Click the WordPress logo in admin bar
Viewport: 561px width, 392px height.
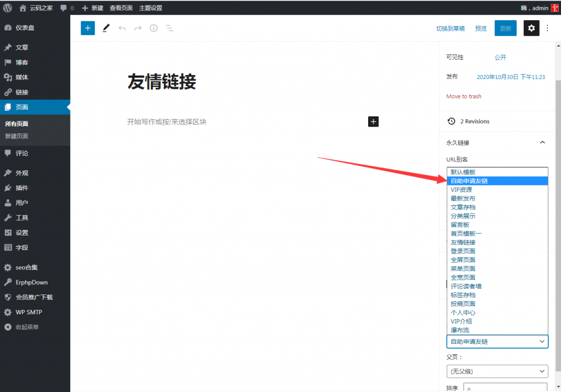(8, 8)
